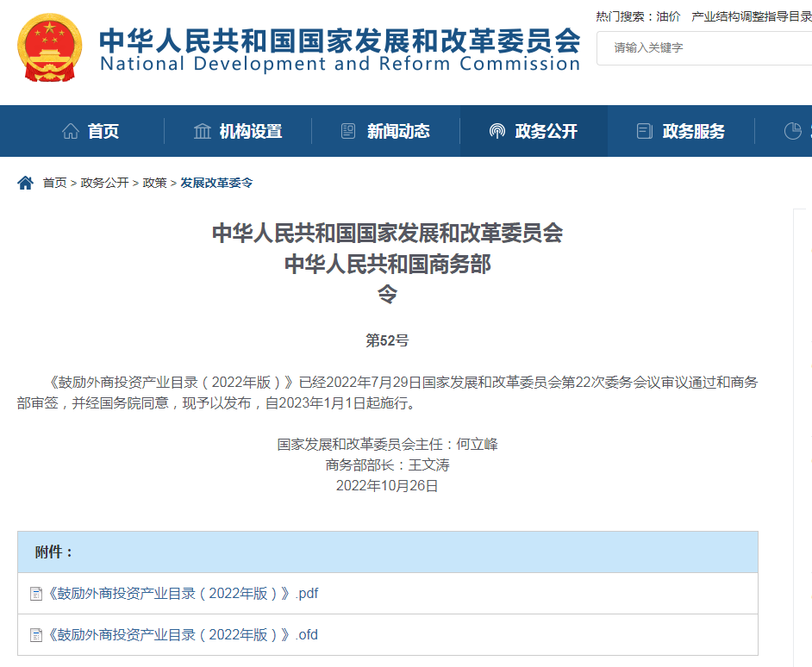Click the heading 中华人民共和国商务部

point(387,264)
